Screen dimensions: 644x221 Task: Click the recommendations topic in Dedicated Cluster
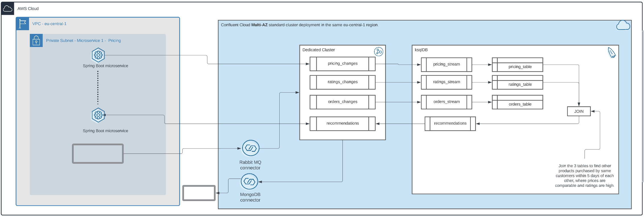[x=342, y=124]
